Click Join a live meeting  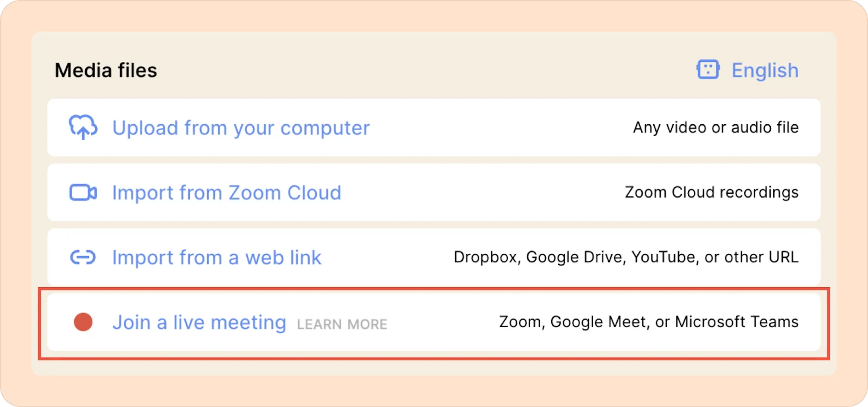199,322
